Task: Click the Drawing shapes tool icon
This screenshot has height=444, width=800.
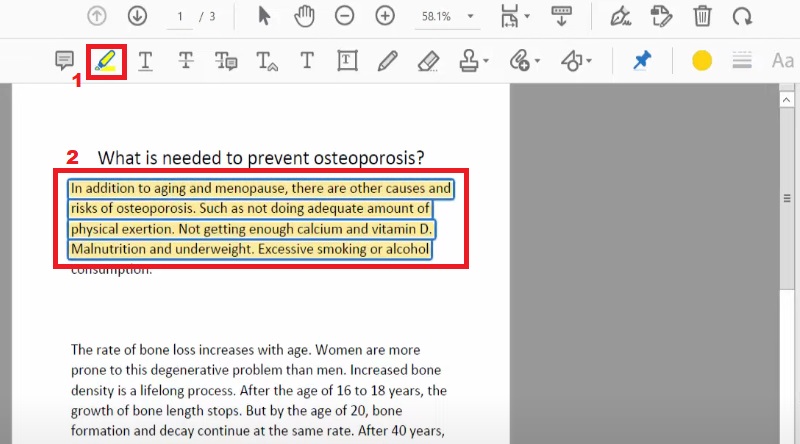Action: click(571, 61)
